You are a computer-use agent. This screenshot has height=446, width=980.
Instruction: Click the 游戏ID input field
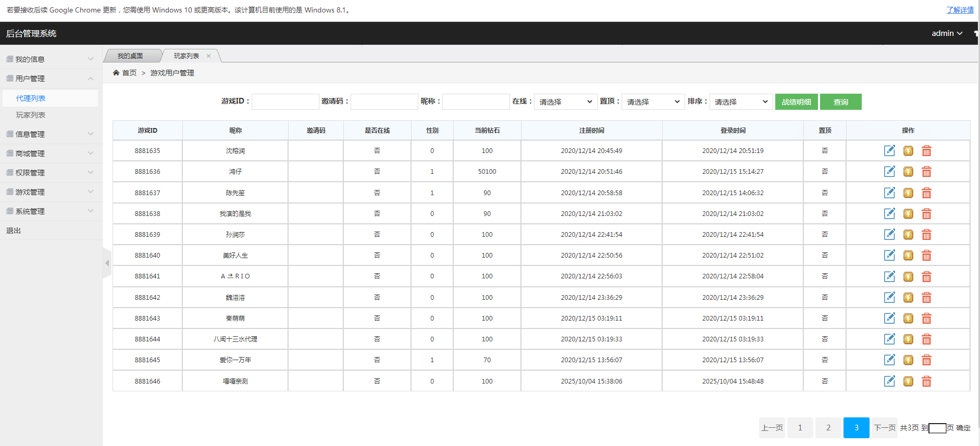click(x=285, y=102)
